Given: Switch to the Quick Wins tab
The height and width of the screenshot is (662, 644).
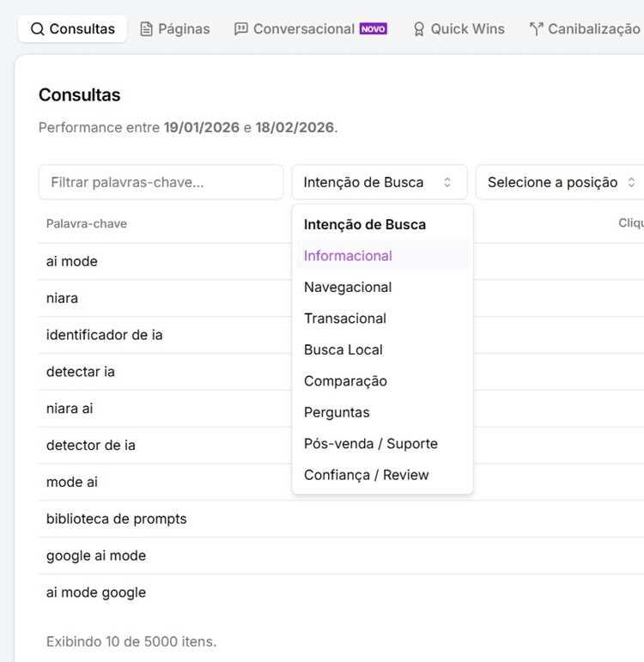Looking at the screenshot, I should click(x=466, y=29).
